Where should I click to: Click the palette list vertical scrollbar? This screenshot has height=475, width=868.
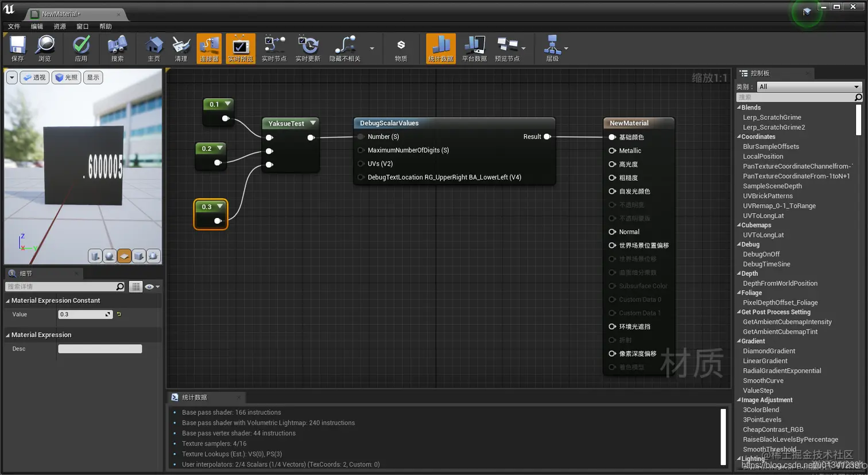pyautogui.click(x=859, y=120)
